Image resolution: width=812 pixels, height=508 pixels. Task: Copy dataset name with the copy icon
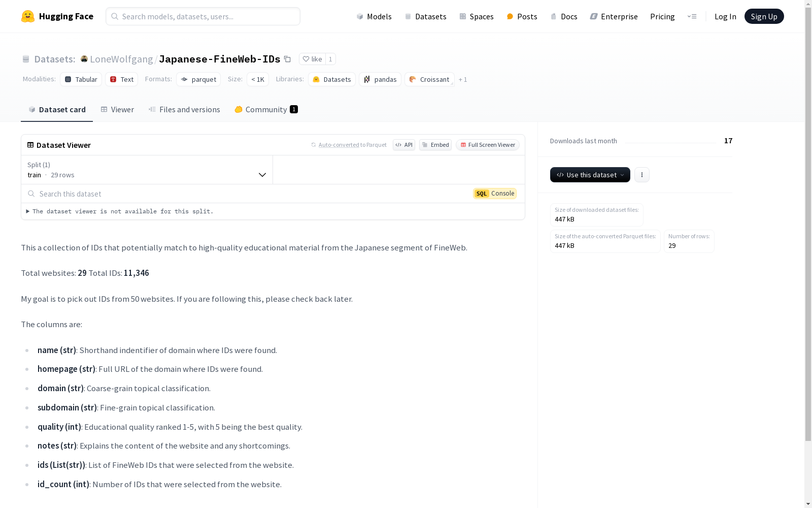tap(287, 59)
